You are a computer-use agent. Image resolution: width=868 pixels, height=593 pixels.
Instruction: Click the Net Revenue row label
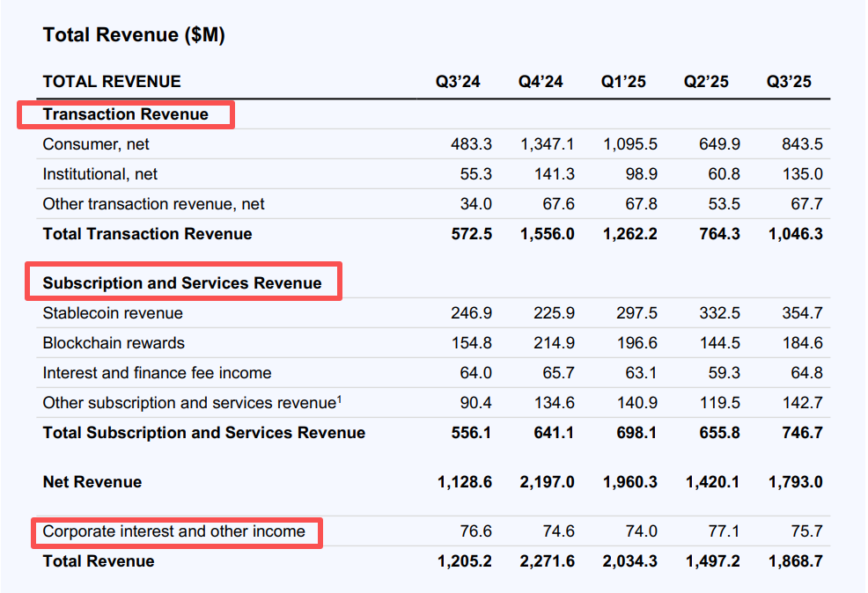pyautogui.click(x=92, y=482)
